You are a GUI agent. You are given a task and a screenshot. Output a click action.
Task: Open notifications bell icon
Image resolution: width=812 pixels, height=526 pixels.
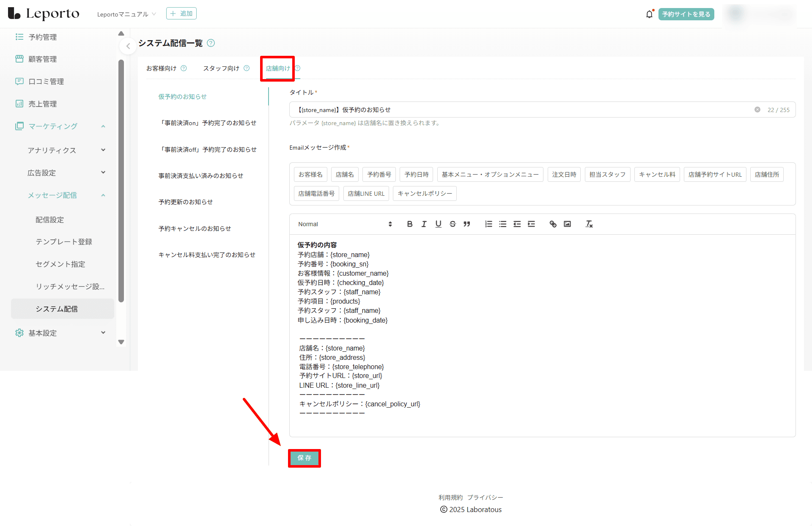[649, 14]
